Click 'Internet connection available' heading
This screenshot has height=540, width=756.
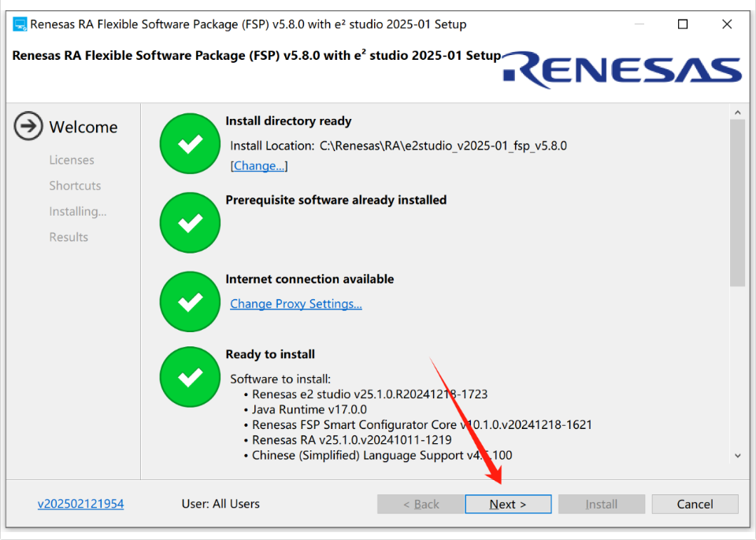pos(309,279)
